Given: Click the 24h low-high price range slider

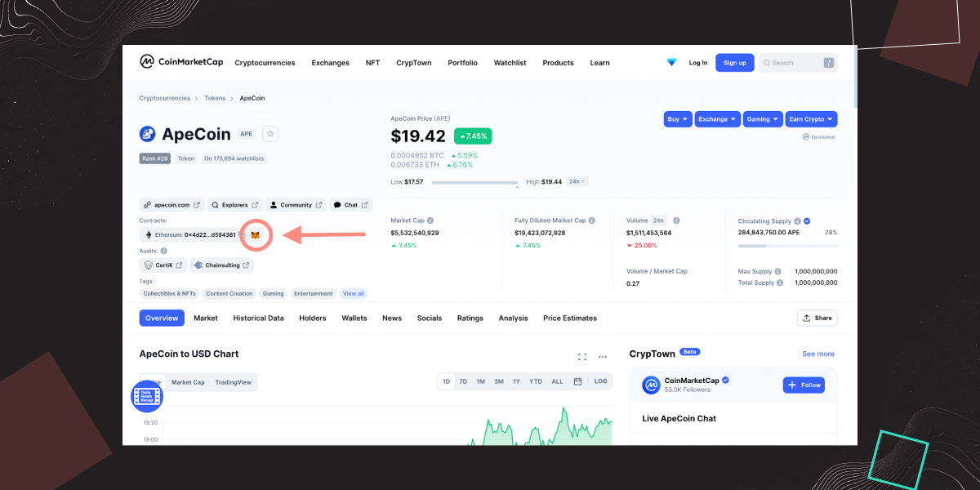Looking at the screenshot, I should pos(474,183).
